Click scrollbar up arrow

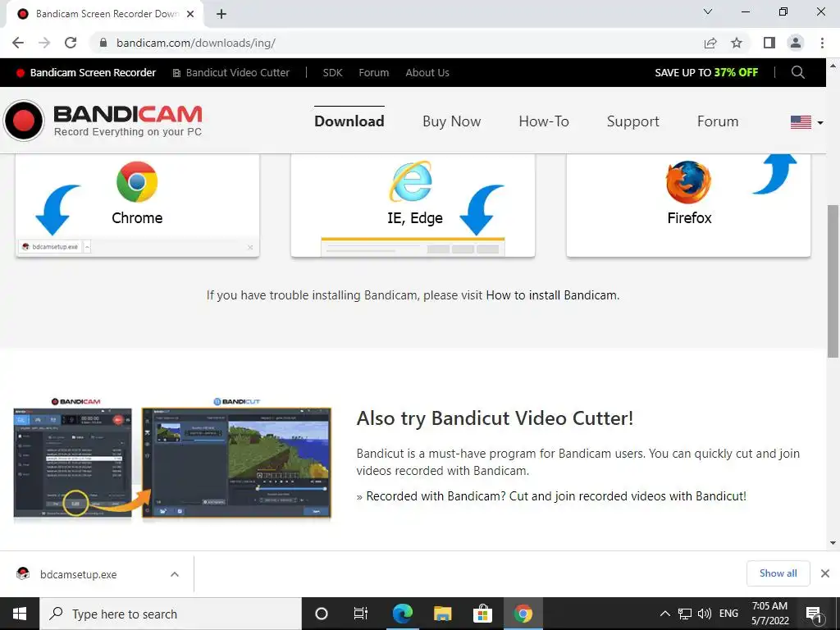[833, 66]
